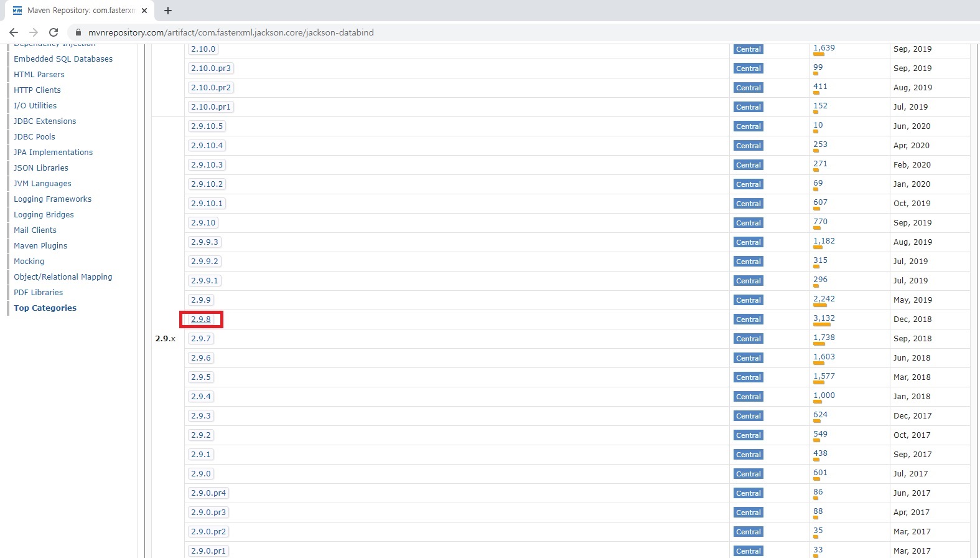Viewport: 980px width, 558px height.
Task: Open JVM Languages category
Action: tap(42, 184)
